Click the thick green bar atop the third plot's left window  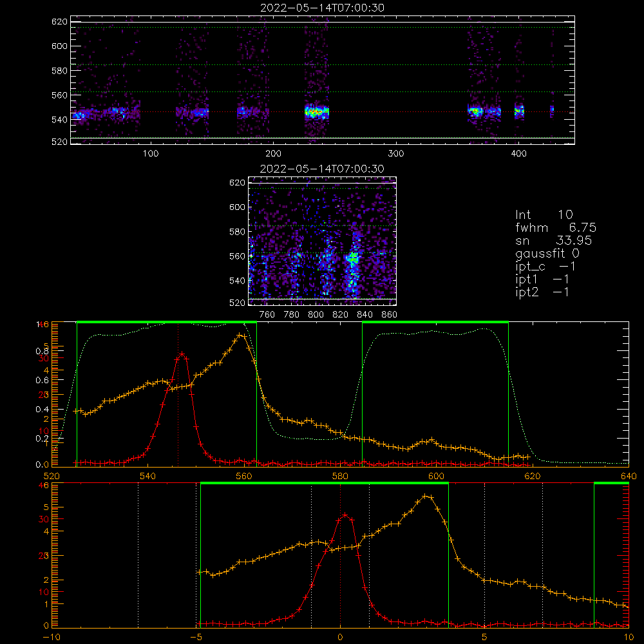coord(167,322)
